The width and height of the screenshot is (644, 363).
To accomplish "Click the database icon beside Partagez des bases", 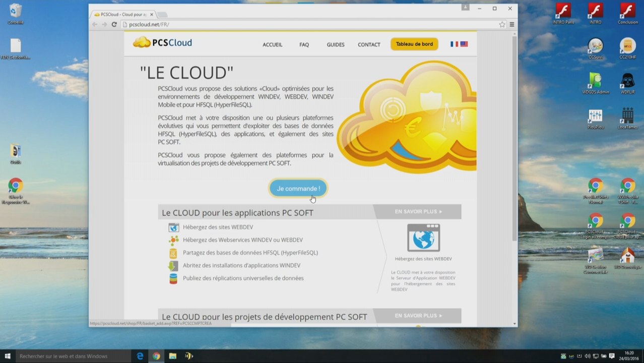I will [173, 253].
